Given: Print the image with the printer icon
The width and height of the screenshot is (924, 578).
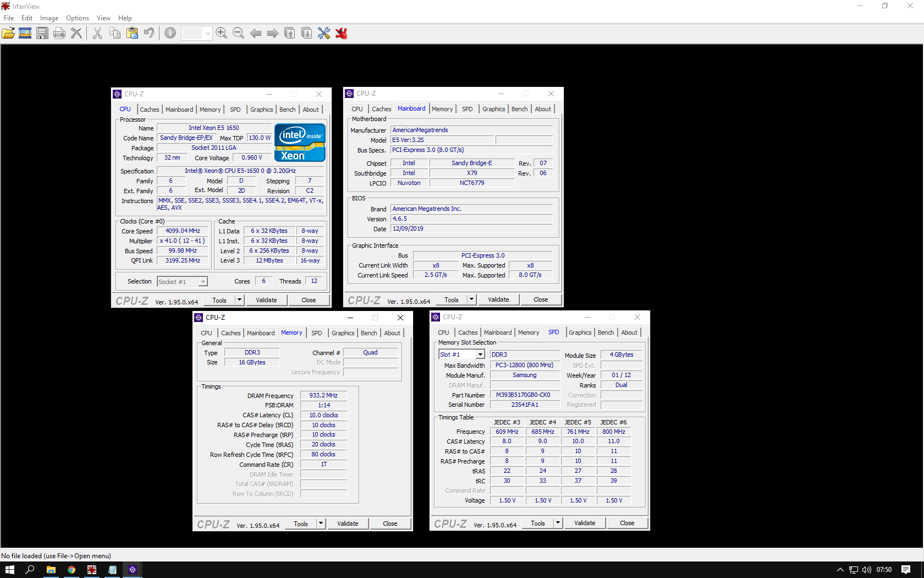Looking at the screenshot, I should (x=59, y=33).
